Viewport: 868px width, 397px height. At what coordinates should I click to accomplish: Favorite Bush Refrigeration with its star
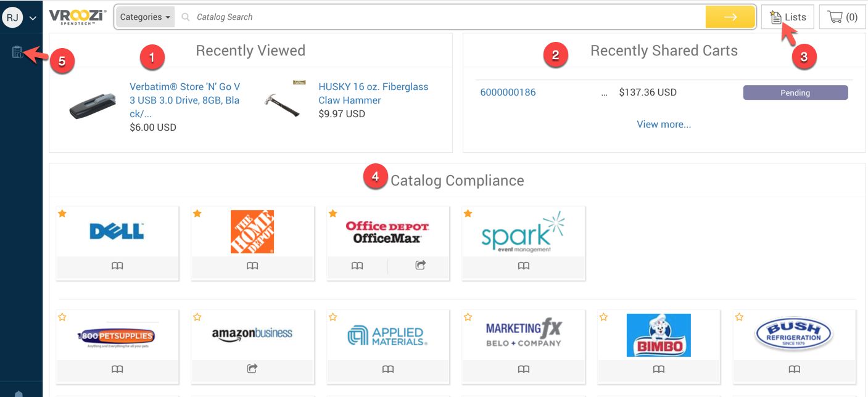click(x=739, y=317)
